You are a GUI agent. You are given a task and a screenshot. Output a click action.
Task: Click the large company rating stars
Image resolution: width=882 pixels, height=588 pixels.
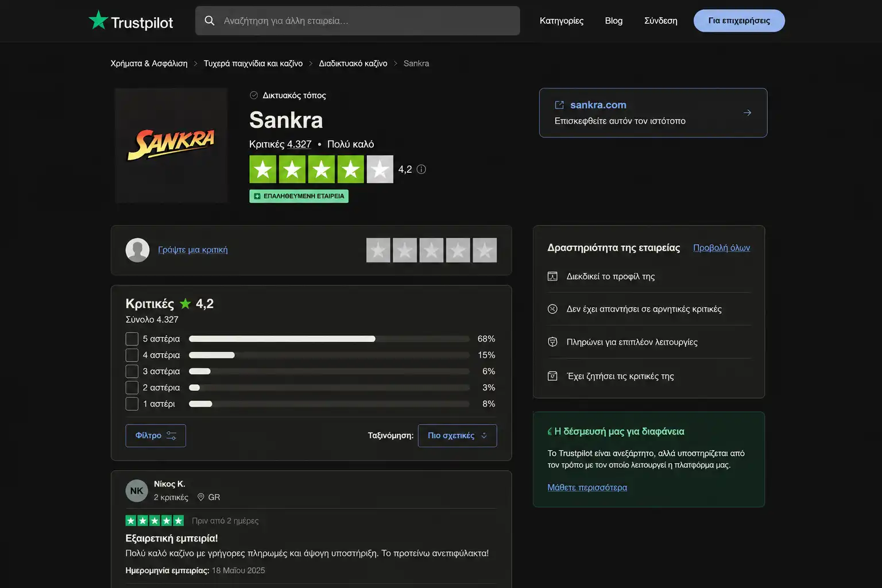click(x=322, y=169)
